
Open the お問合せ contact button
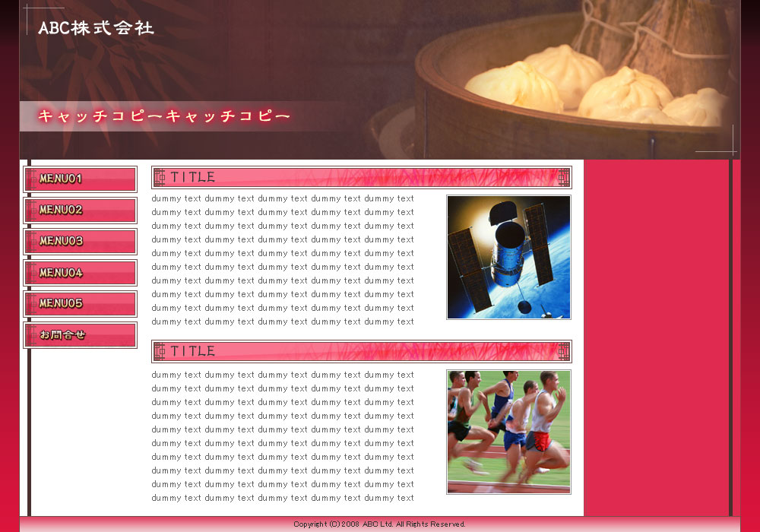point(81,335)
